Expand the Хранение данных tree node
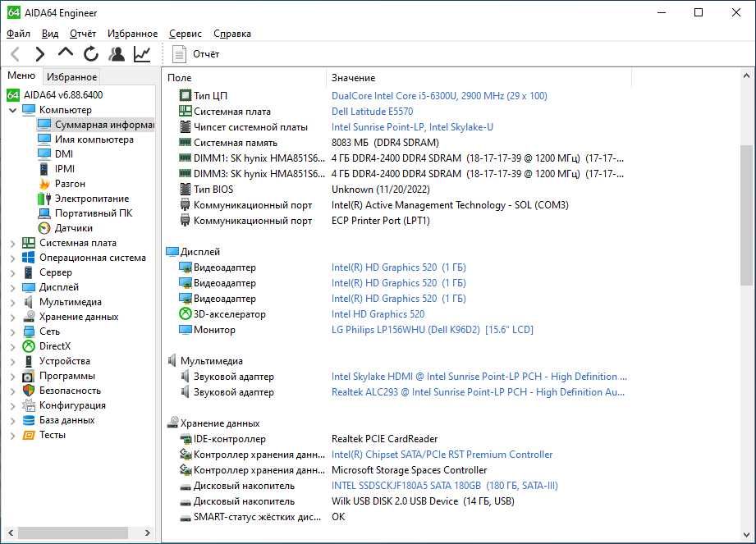 coord(13,318)
